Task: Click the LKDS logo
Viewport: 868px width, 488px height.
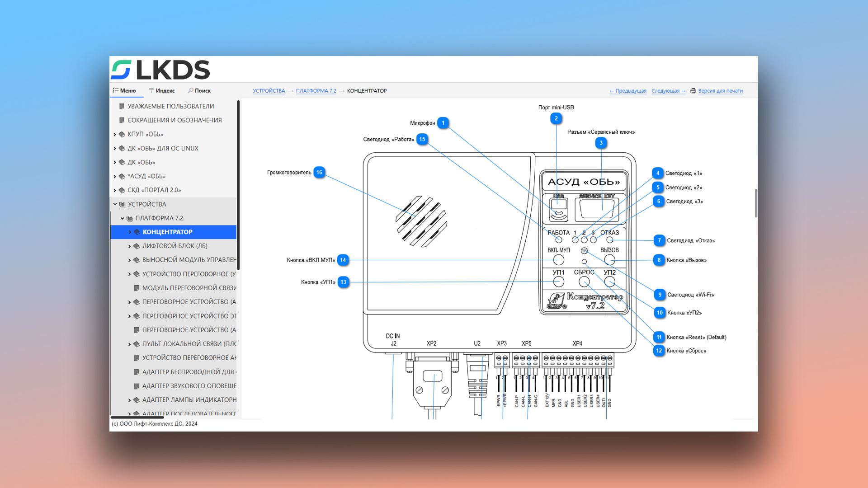Action: 160,70
